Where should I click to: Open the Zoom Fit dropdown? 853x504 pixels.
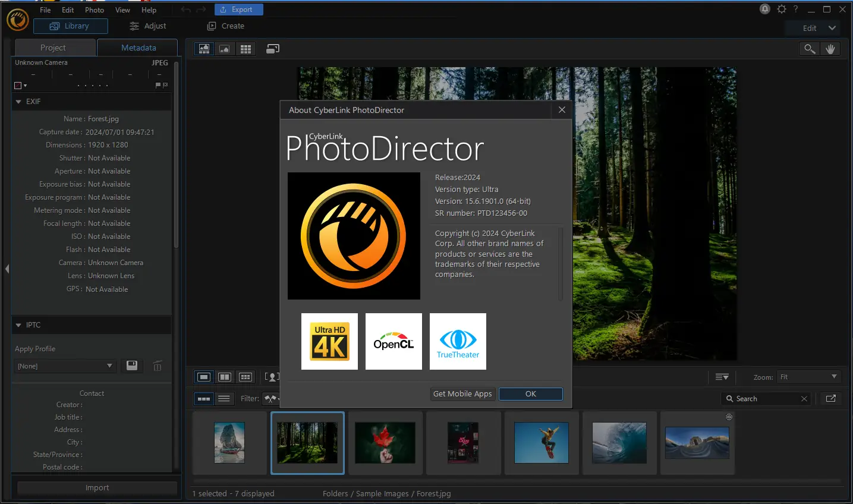pos(808,377)
